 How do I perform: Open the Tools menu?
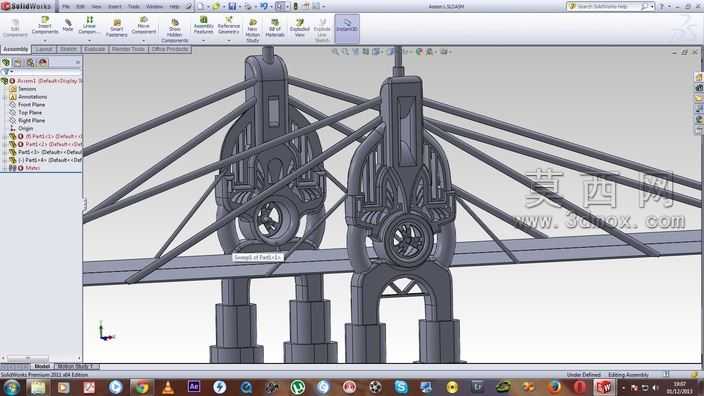point(134,6)
